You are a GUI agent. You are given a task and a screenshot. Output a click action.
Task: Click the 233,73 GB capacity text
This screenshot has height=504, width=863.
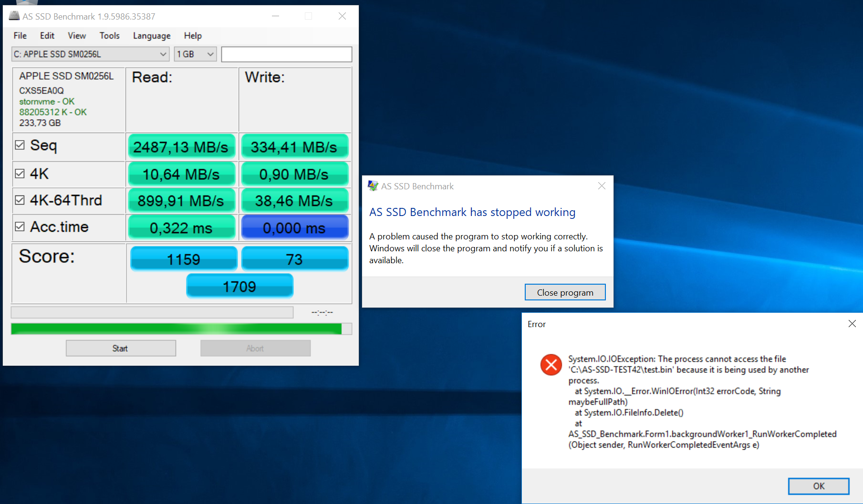(40, 123)
